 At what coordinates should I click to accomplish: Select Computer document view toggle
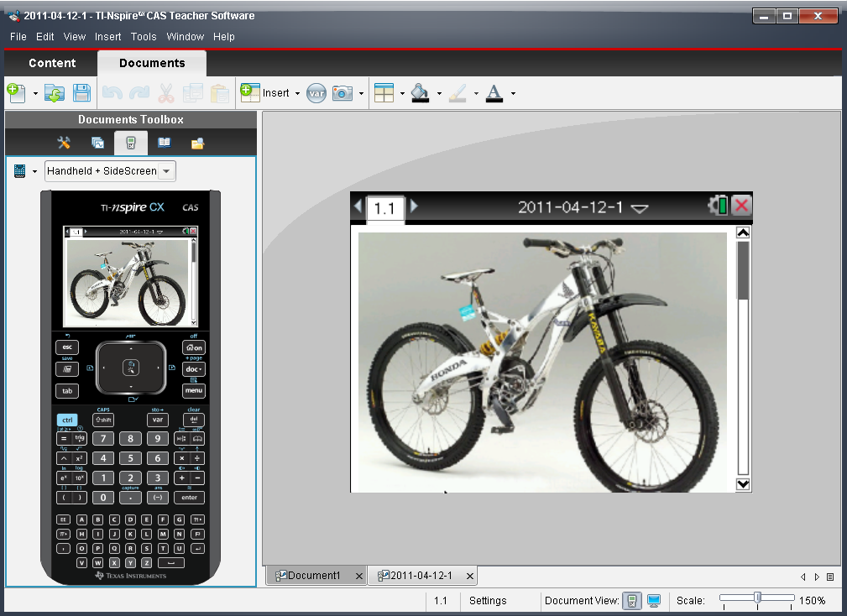click(x=654, y=600)
